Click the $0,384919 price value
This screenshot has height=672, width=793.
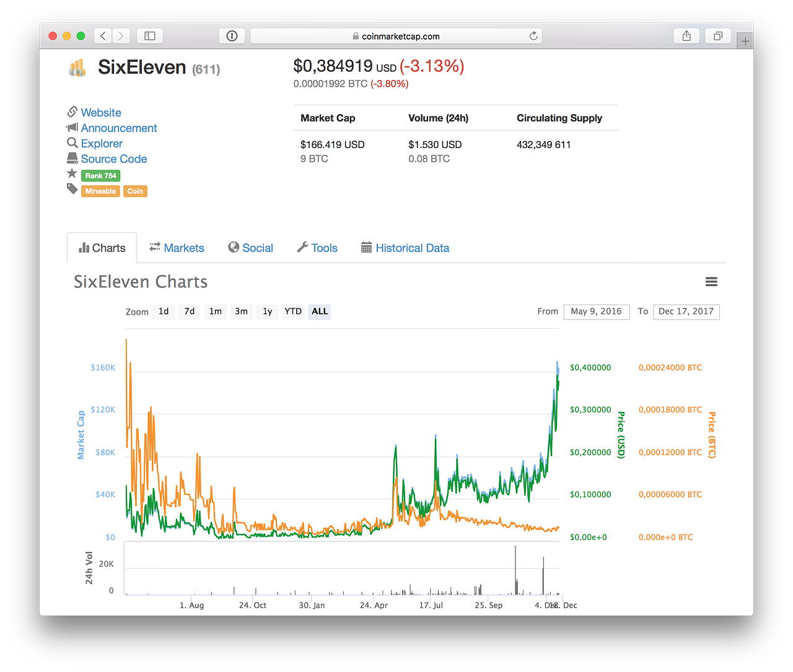[333, 66]
